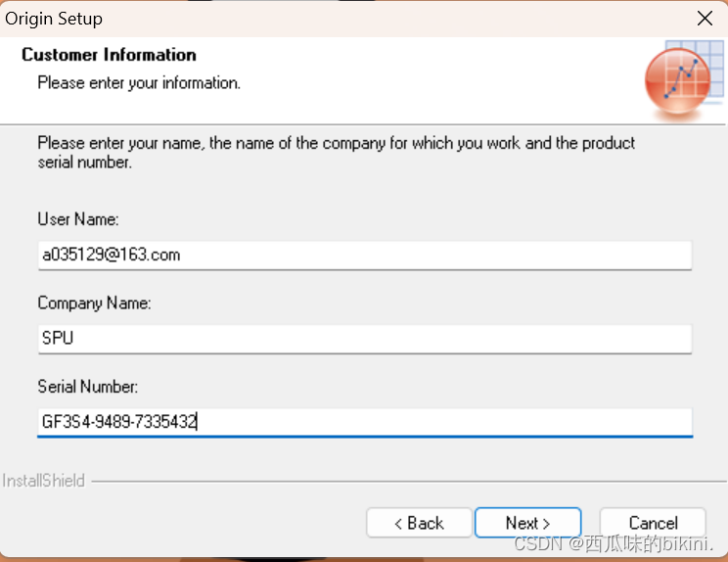728x562 pixels.
Task: Click the instruction text about the product serial number
Action: click(337, 153)
